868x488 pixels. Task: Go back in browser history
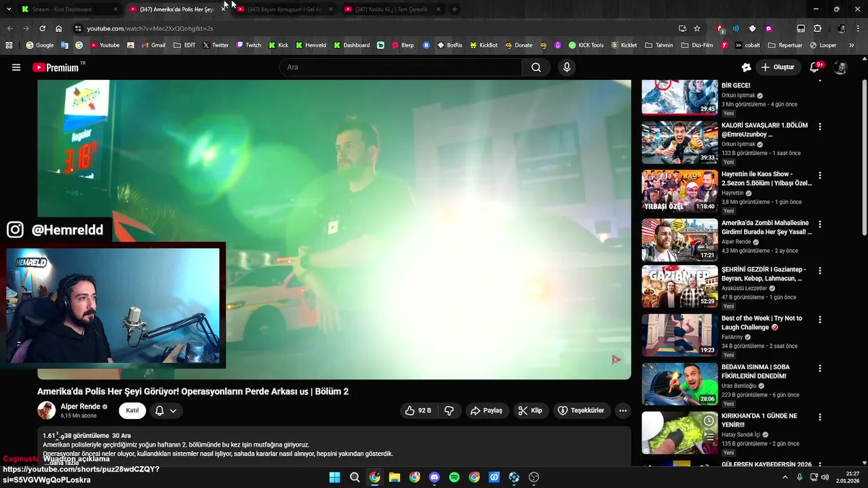click(9, 28)
